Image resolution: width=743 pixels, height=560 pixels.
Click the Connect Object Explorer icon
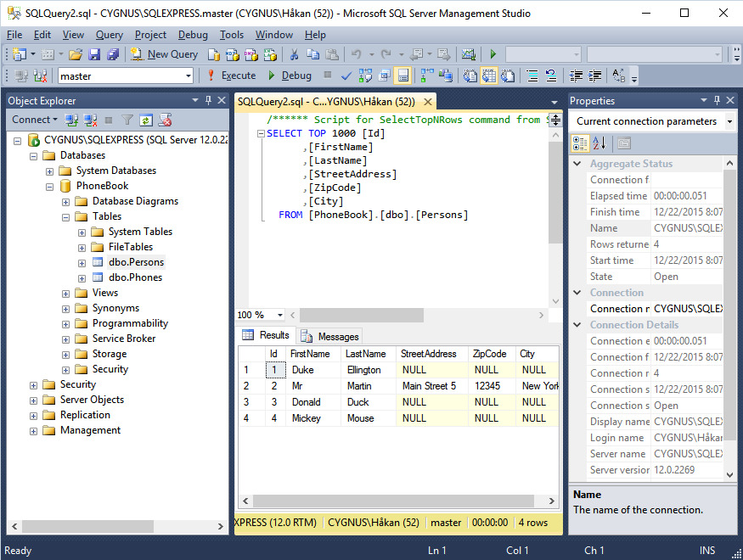pos(71,120)
